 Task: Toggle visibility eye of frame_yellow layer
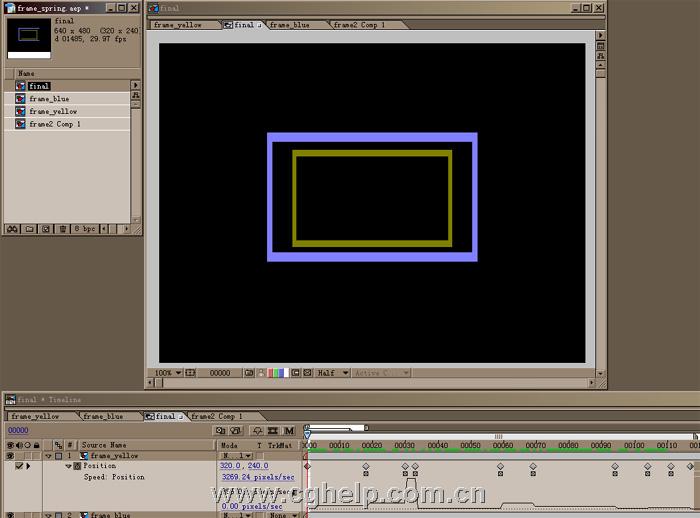[10, 456]
